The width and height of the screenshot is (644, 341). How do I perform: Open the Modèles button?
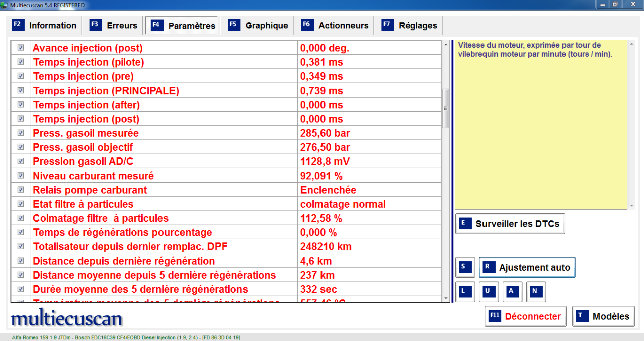coord(603,316)
